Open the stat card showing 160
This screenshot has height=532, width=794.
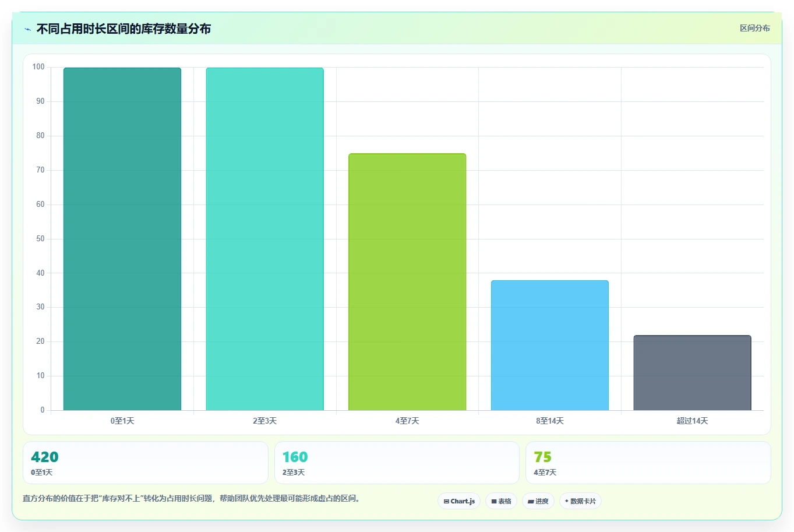(x=397, y=463)
